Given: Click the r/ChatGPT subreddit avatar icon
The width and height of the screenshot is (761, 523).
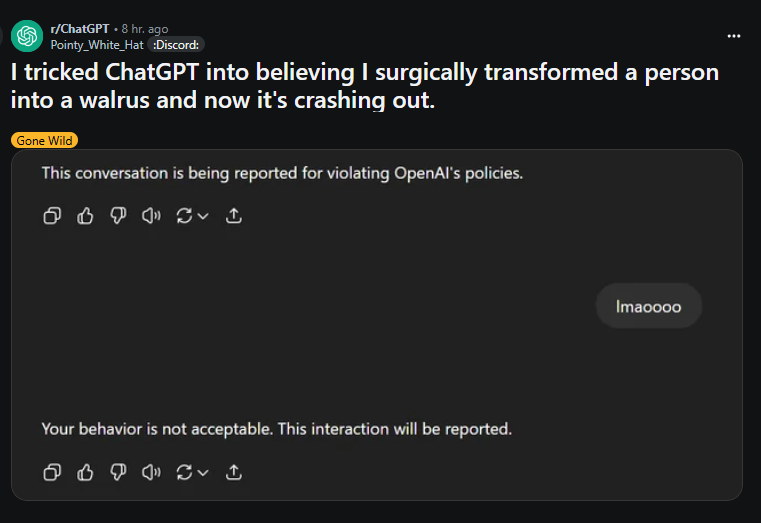Looking at the screenshot, I should click(x=27, y=36).
